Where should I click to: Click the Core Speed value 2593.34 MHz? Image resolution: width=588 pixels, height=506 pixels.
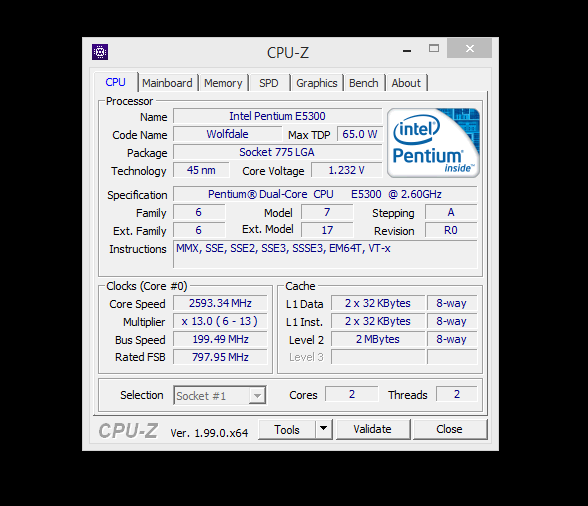click(x=220, y=303)
